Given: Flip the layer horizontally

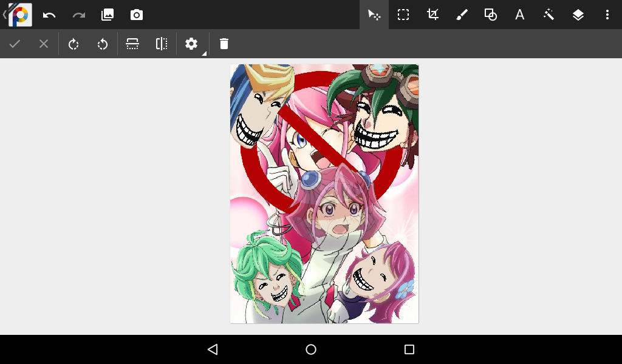Looking at the screenshot, I should pos(162,44).
